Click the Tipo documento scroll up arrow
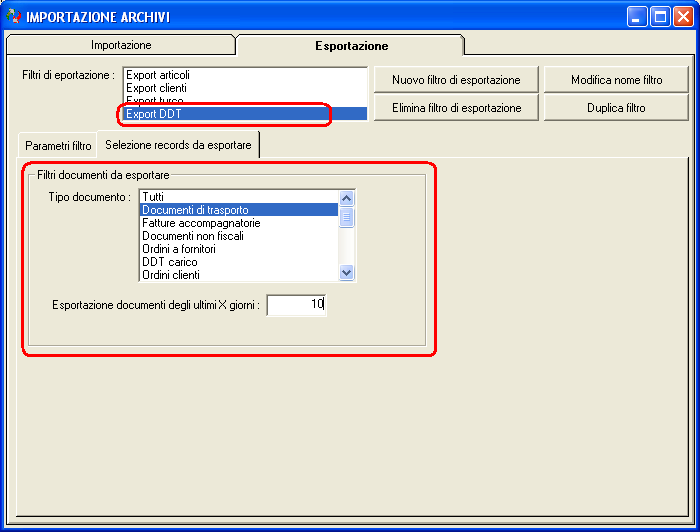 (x=346, y=198)
